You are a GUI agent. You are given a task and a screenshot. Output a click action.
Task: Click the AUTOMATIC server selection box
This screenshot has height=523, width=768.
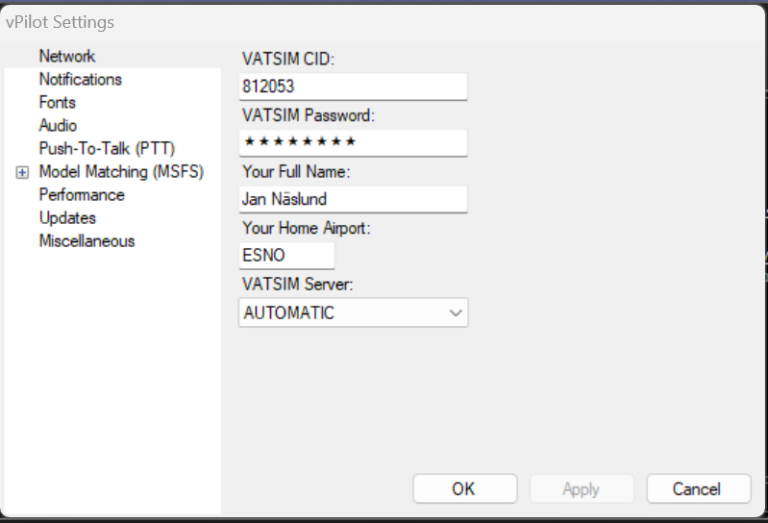pos(340,313)
